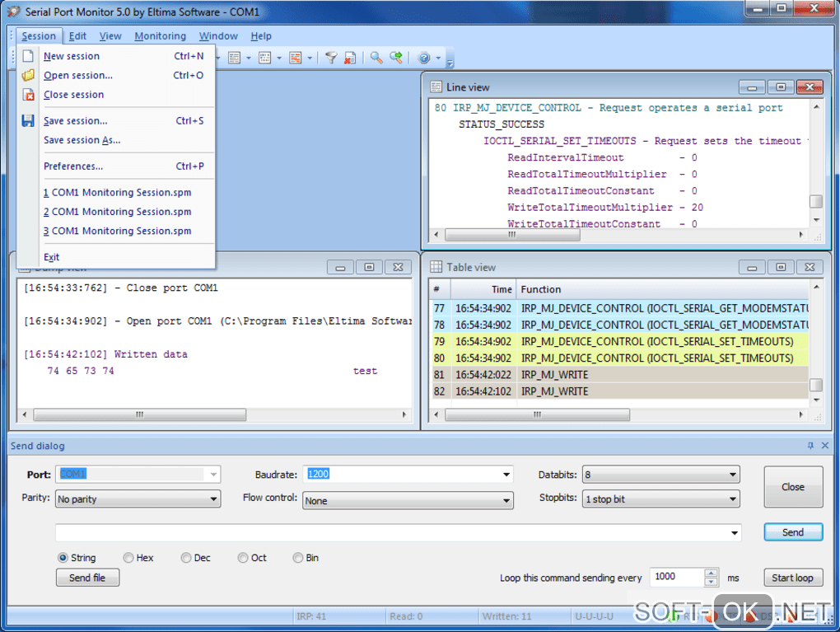Click the Find next green-arrow toolbar icon
840x632 pixels.
pos(396,58)
